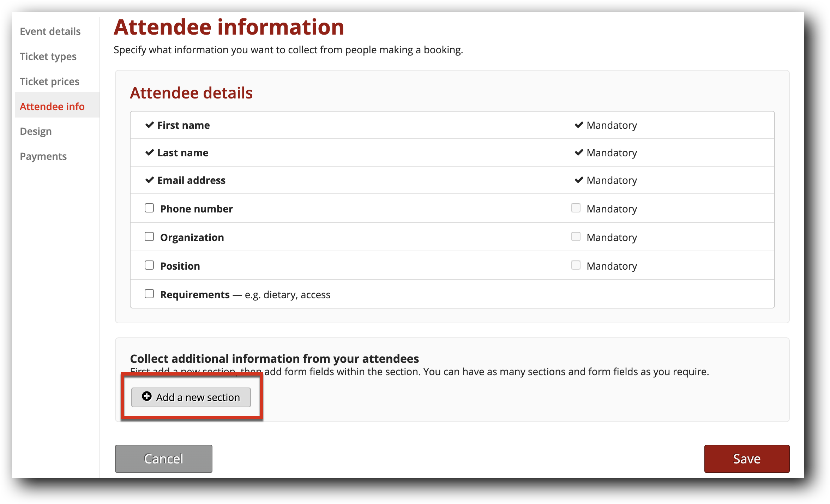The height and width of the screenshot is (504, 830).
Task: Navigate to Payments settings
Action: point(43,156)
